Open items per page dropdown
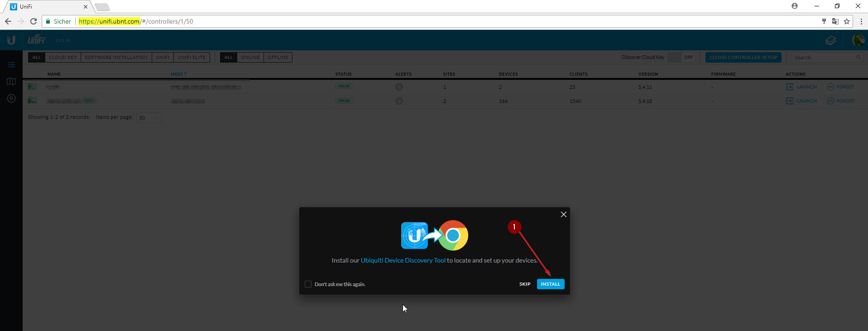The image size is (868, 331). tap(149, 117)
